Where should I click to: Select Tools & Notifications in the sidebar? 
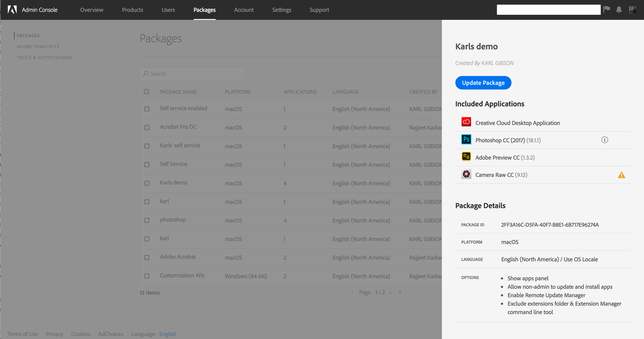pos(45,57)
